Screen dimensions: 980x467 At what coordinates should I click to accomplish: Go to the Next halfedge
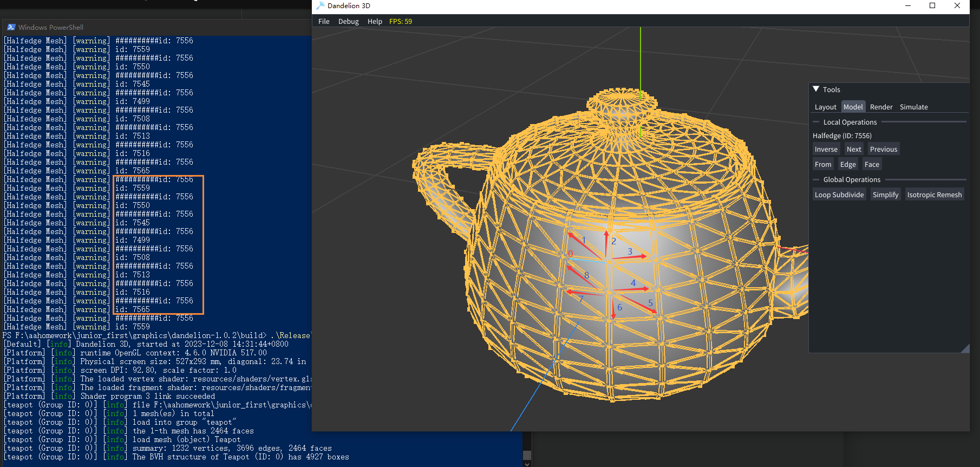pos(854,150)
